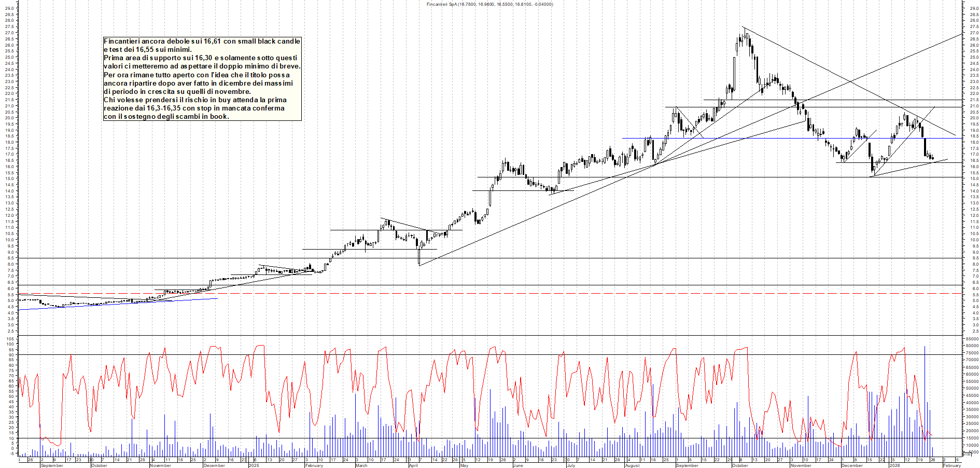Click the 'February' label at far right of axis
This screenshot has width=980, height=468.
[x=951, y=465]
